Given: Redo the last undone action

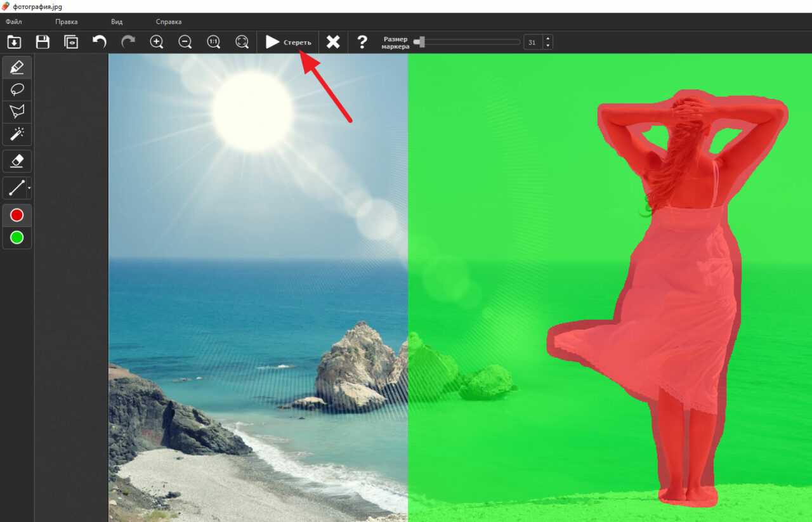Looking at the screenshot, I should (128, 42).
